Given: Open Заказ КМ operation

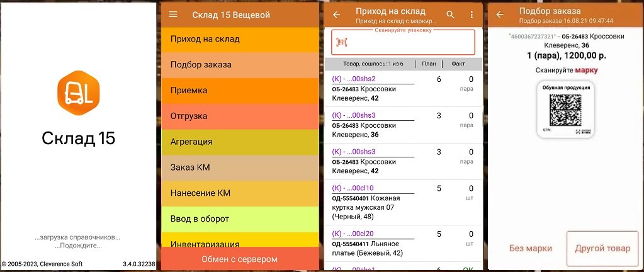Looking at the screenshot, I should [240, 167].
